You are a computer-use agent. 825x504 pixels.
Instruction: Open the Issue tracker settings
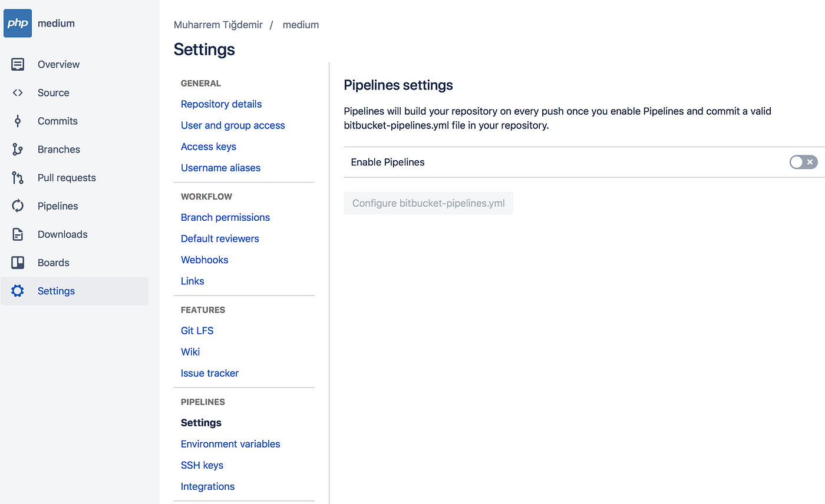pyautogui.click(x=210, y=373)
